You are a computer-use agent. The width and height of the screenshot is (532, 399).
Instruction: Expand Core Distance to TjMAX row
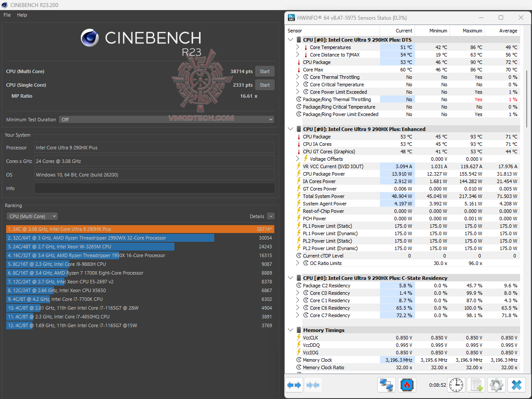click(298, 55)
